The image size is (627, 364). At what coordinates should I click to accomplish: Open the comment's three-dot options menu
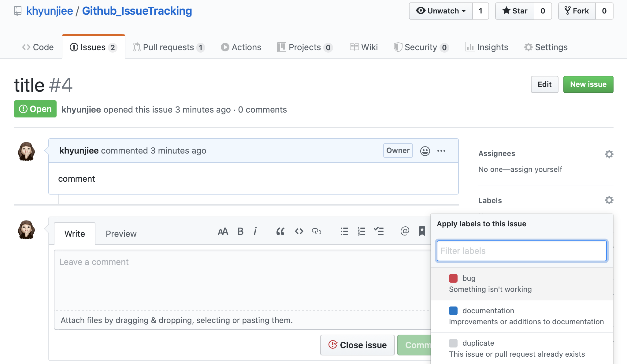tap(441, 151)
